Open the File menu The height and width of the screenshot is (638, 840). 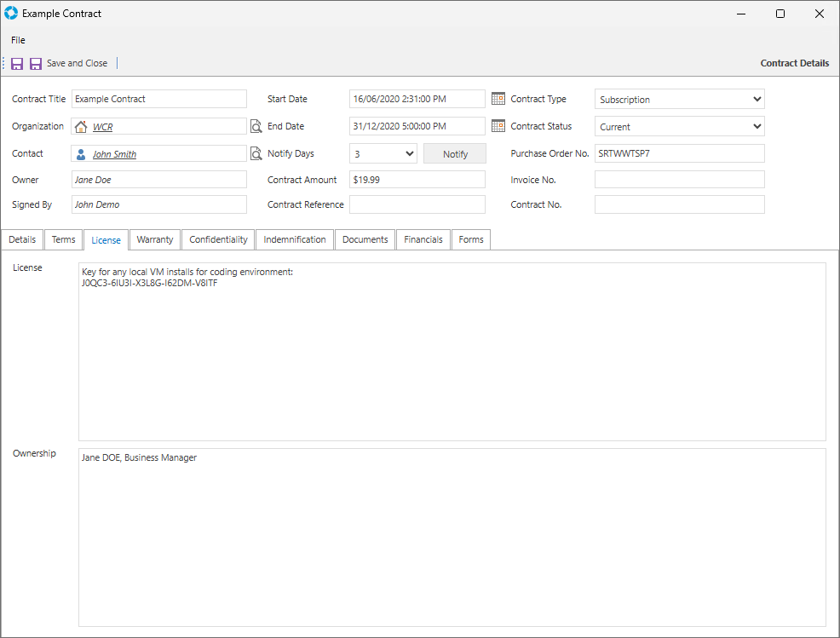pos(18,40)
